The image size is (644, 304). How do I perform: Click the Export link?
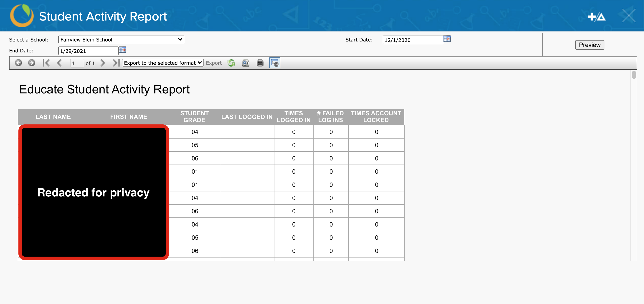pos(214,63)
